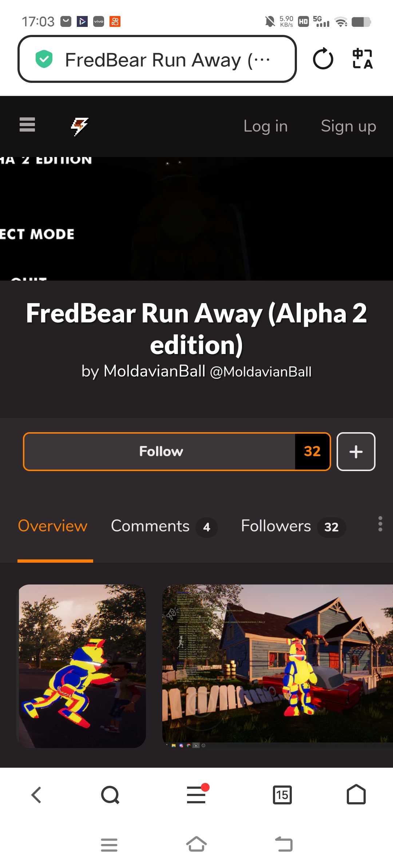Viewport: 393px width, 868px height.
Task: Tap the green security shield icon
Action: [x=44, y=59]
